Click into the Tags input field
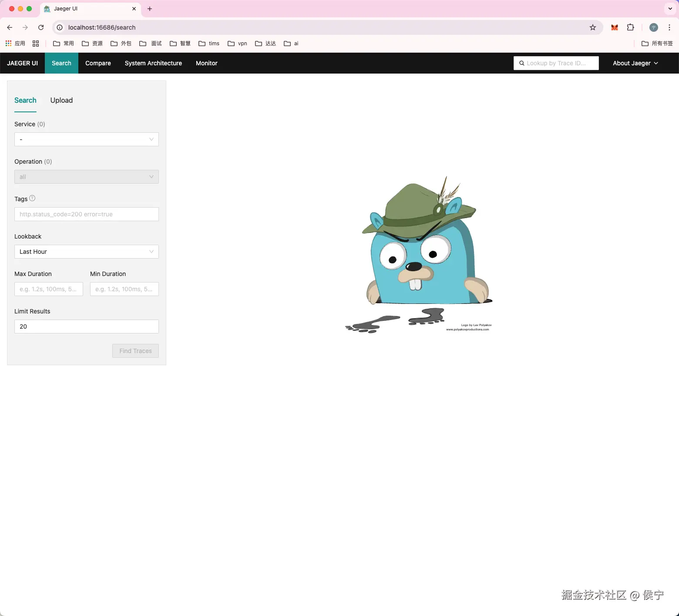 (x=87, y=214)
